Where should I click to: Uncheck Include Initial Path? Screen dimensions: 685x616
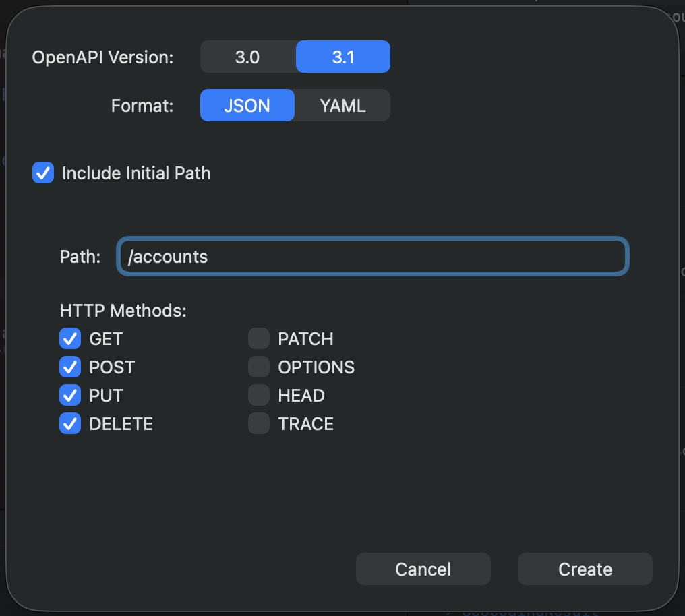(42, 173)
